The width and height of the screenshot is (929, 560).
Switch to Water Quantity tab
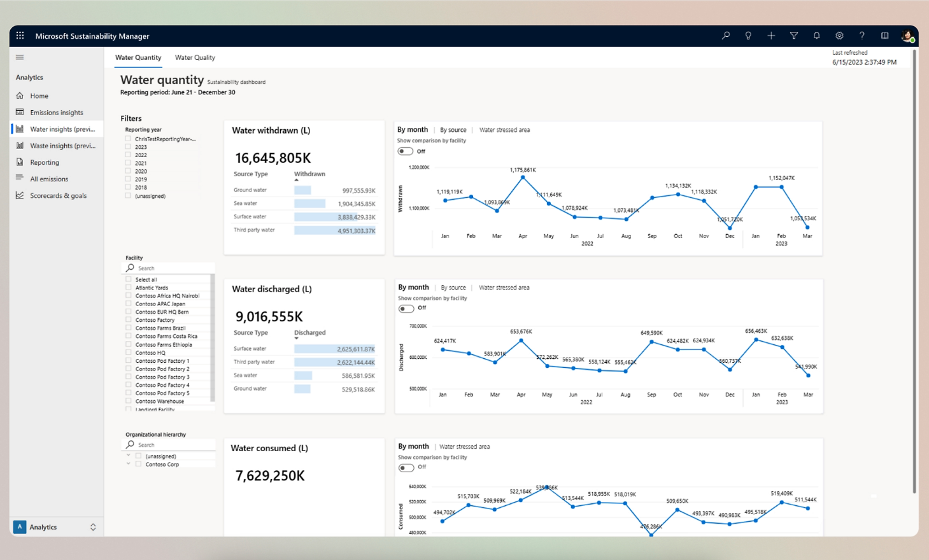138,57
